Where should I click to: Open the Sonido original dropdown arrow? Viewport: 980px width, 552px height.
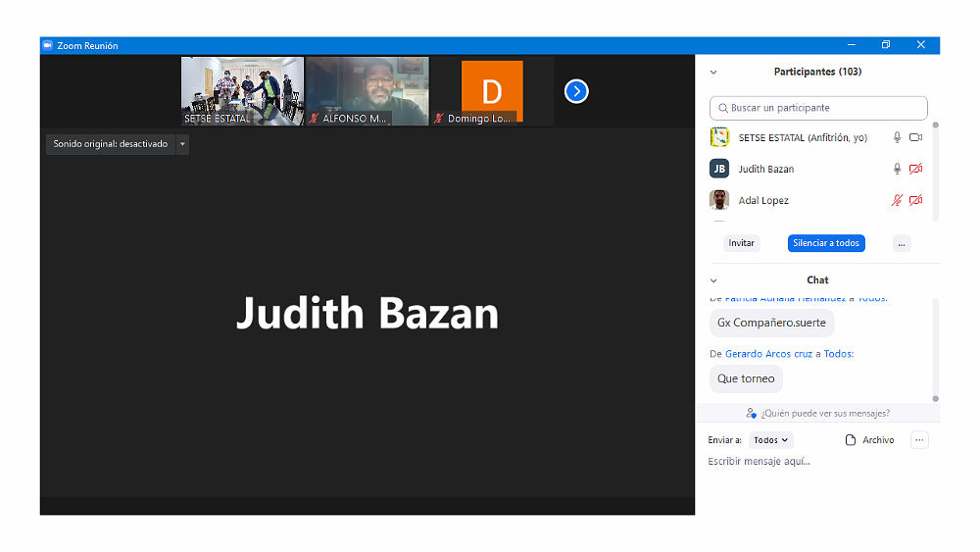[182, 144]
